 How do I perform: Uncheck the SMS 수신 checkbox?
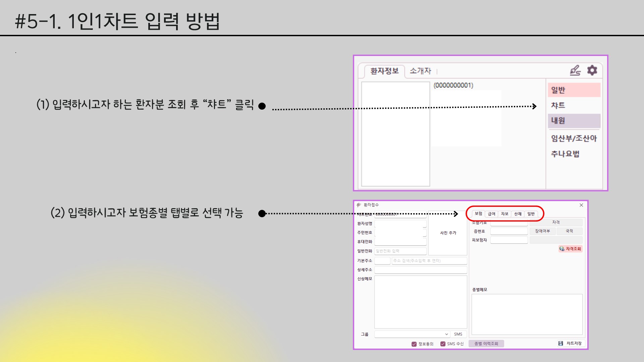[x=443, y=344]
